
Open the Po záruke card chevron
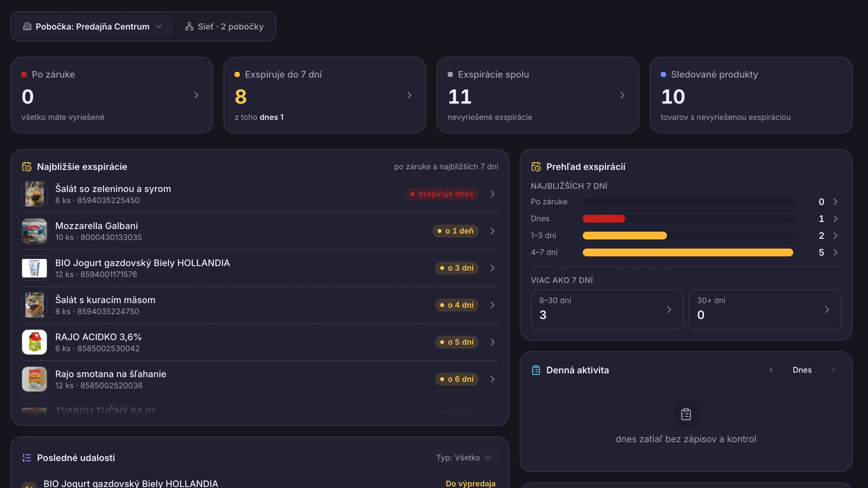(196, 96)
